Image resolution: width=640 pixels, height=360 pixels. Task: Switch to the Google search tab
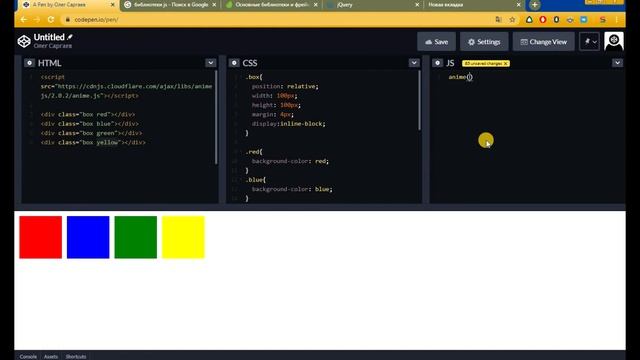tap(171, 5)
